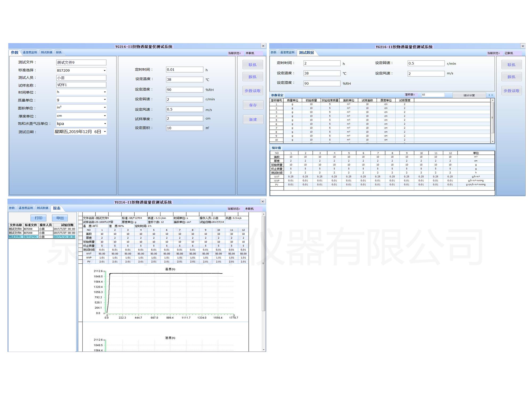This screenshot has height=399, width=532.
Task: Click the 测试文件 name input field
Action: (81, 63)
